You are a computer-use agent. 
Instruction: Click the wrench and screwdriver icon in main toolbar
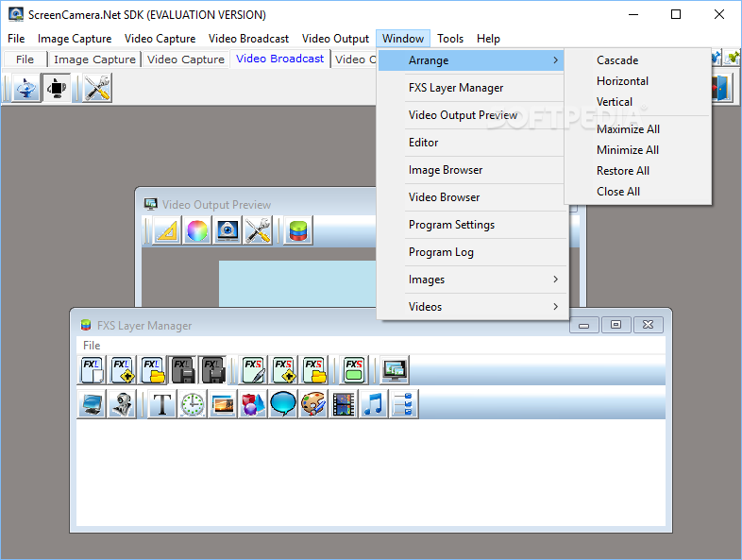click(97, 88)
